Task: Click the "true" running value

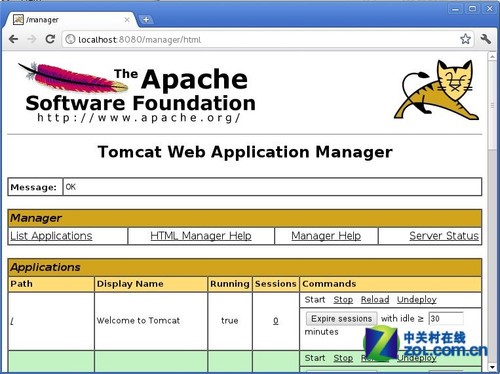Action: click(230, 321)
